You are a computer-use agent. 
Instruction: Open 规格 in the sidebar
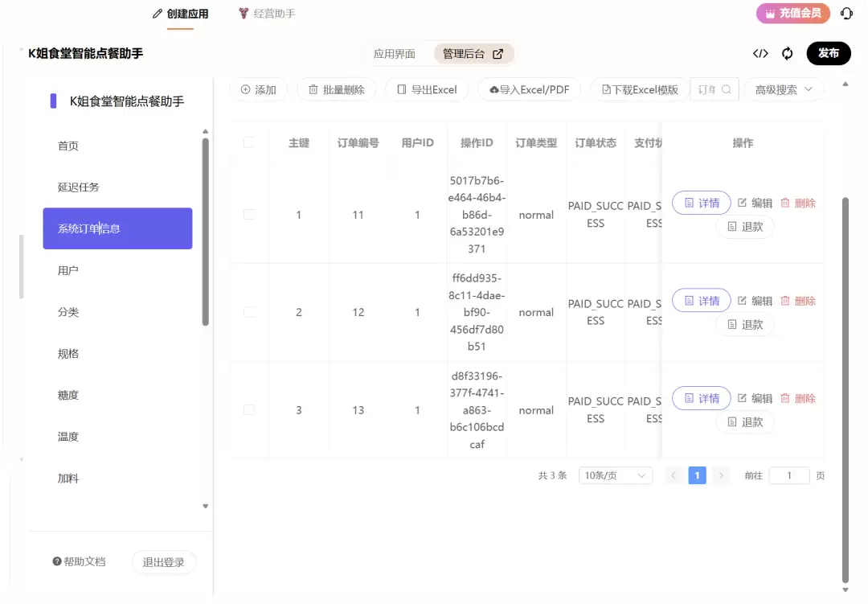117,354
